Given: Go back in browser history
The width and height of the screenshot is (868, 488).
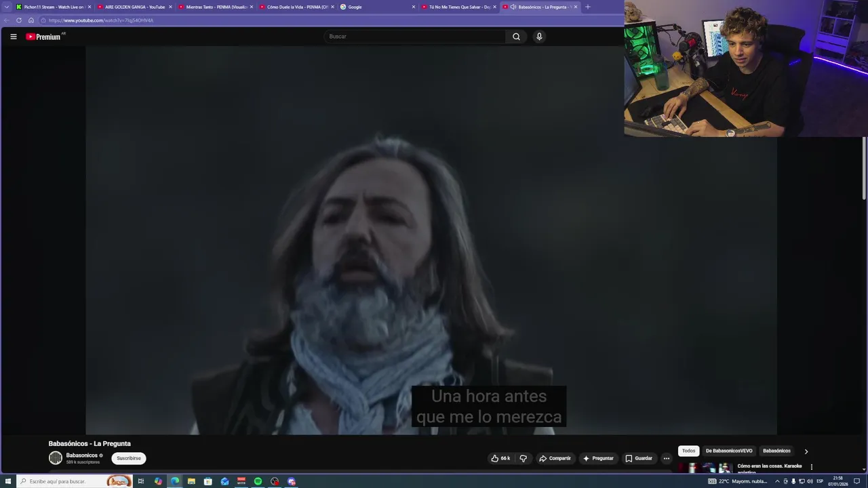Looking at the screenshot, I should (7, 20).
